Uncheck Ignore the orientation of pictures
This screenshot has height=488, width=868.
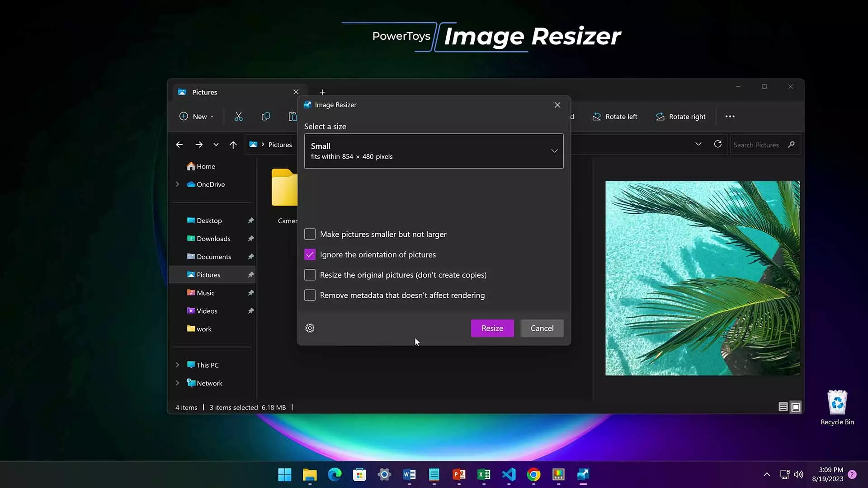[x=310, y=254]
